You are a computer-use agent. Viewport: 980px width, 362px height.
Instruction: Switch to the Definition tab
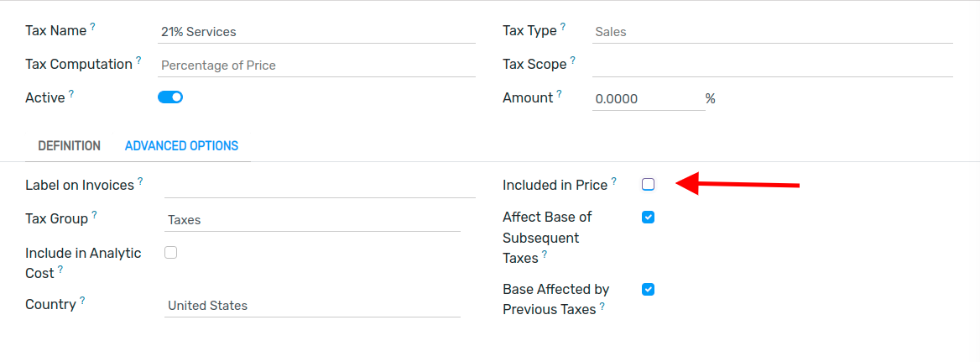[x=70, y=145]
